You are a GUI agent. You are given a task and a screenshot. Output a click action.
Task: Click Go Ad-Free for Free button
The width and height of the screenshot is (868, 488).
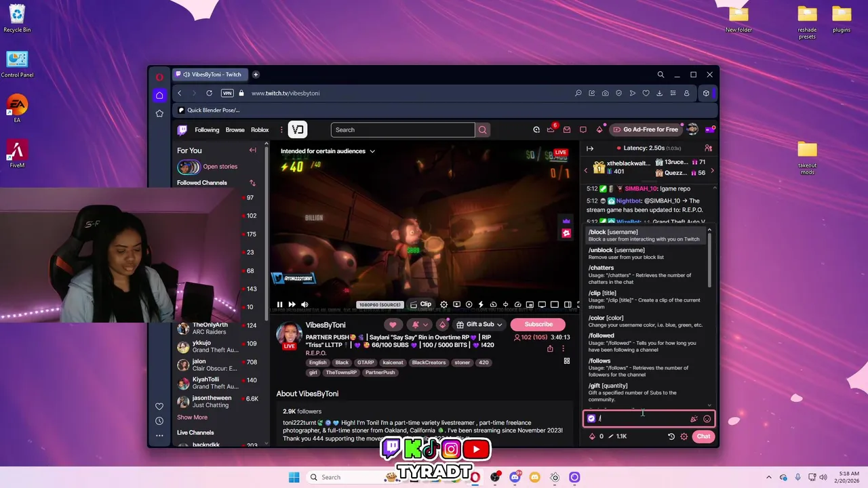(646, 129)
